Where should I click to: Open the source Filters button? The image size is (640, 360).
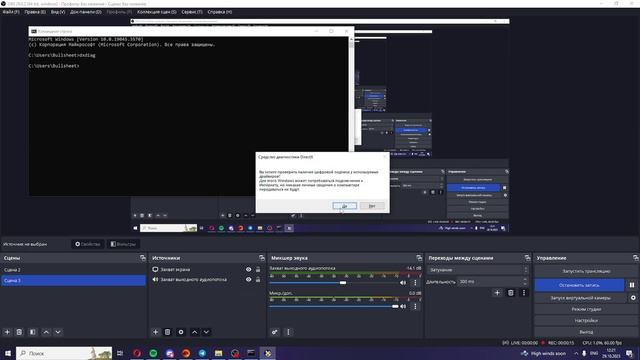tap(123, 244)
